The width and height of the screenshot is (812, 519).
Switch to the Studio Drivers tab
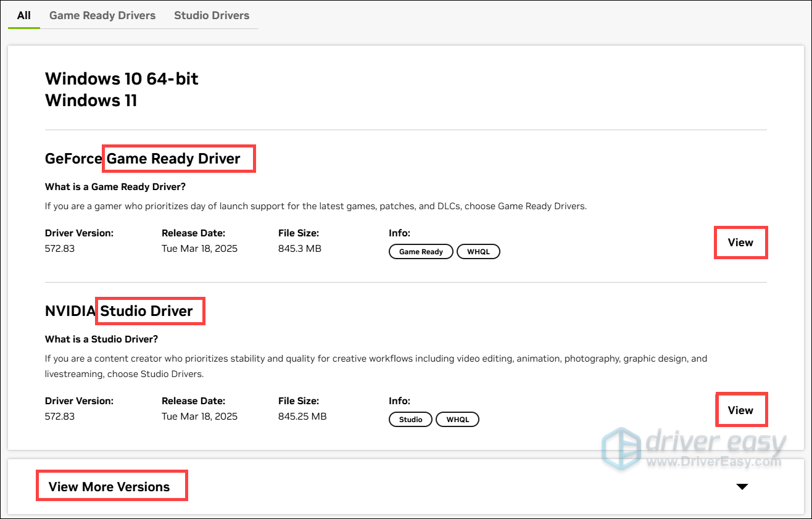click(212, 15)
